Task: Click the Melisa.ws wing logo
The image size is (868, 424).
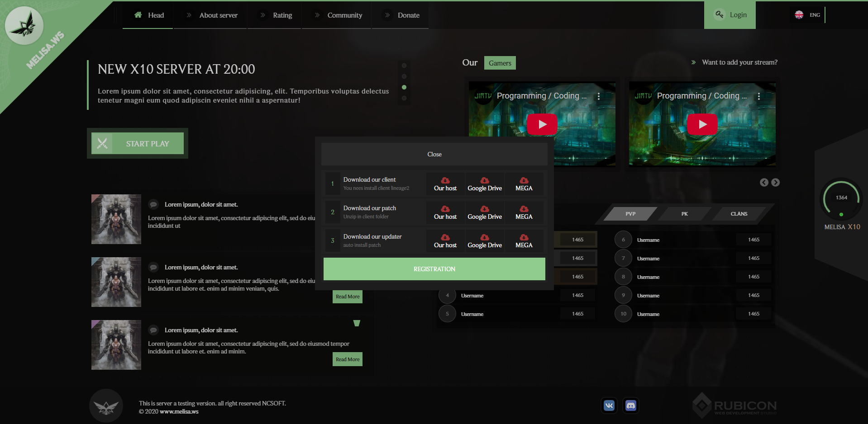Action: 24,26
